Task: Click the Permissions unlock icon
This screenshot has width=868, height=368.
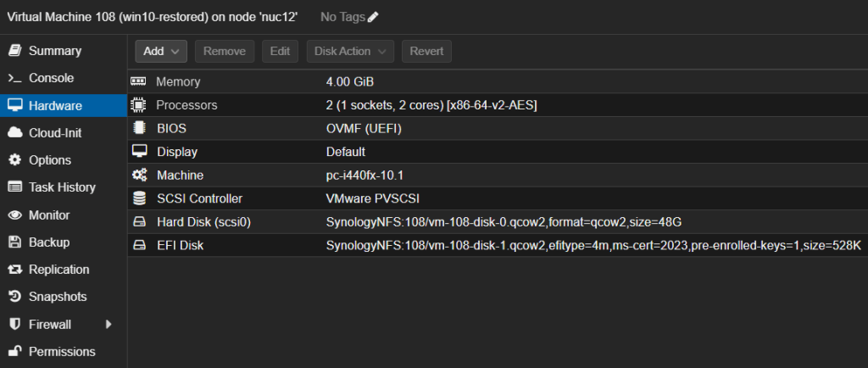Action: (15, 351)
